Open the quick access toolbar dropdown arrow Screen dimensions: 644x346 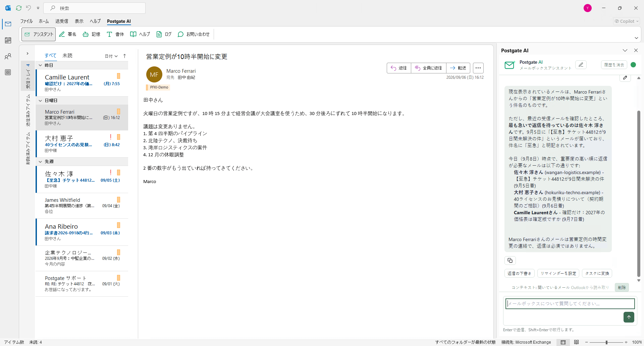point(38,8)
